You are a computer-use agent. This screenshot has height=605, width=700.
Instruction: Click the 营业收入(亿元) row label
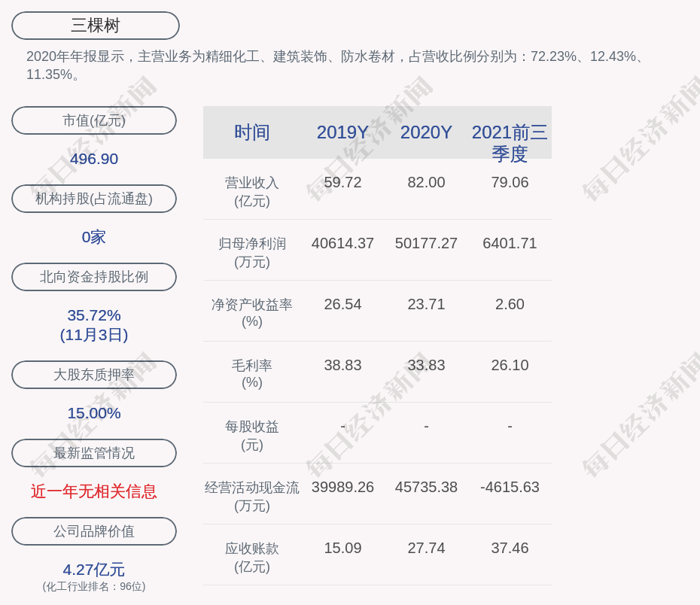click(252, 192)
